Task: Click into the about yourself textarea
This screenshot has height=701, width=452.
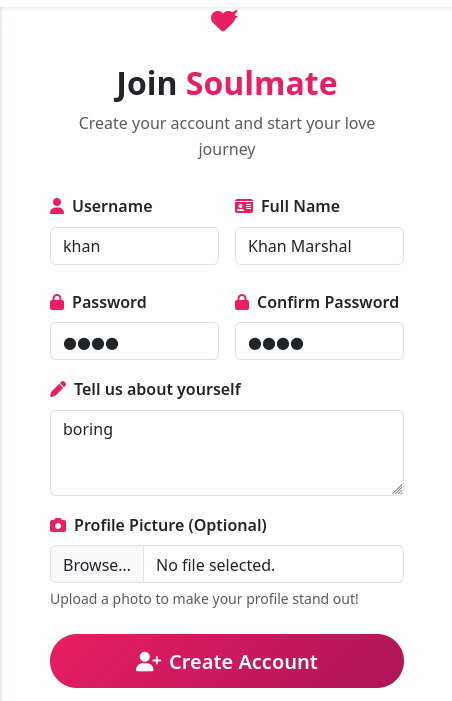Action: coord(227,453)
